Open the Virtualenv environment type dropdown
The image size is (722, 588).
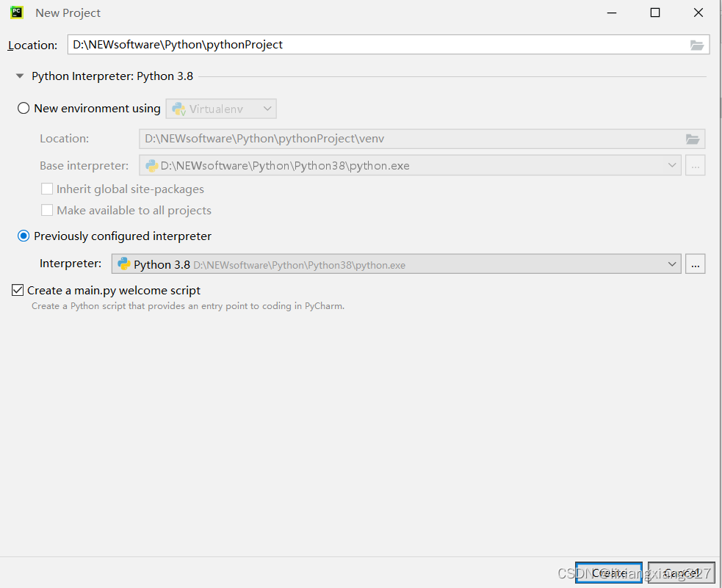(266, 108)
